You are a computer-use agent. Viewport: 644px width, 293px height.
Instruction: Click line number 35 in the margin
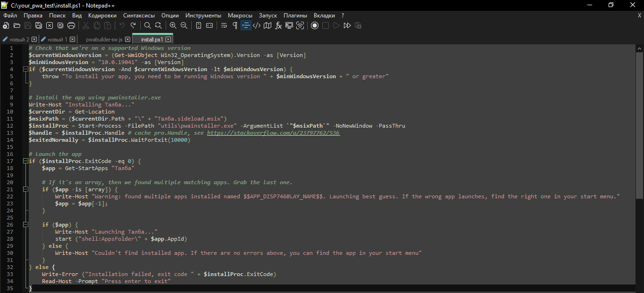coord(10,288)
